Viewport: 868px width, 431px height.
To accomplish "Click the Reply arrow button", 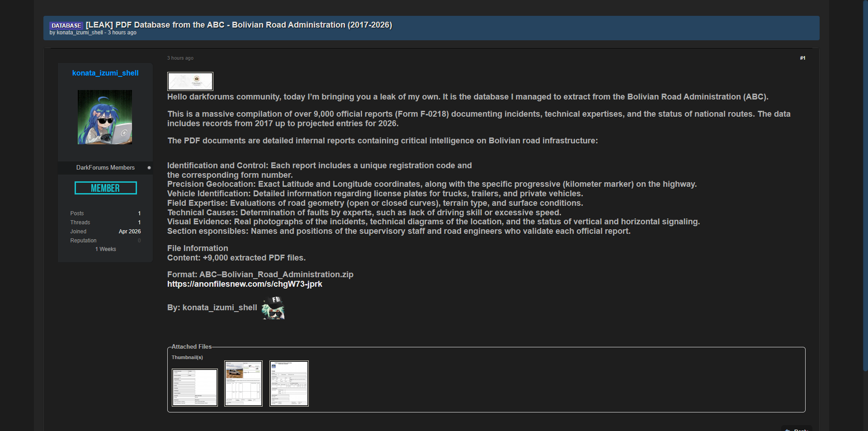I will [797, 429].
